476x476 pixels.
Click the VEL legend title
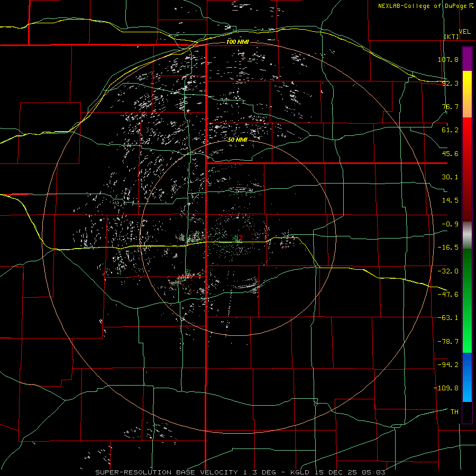click(x=464, y=32)
